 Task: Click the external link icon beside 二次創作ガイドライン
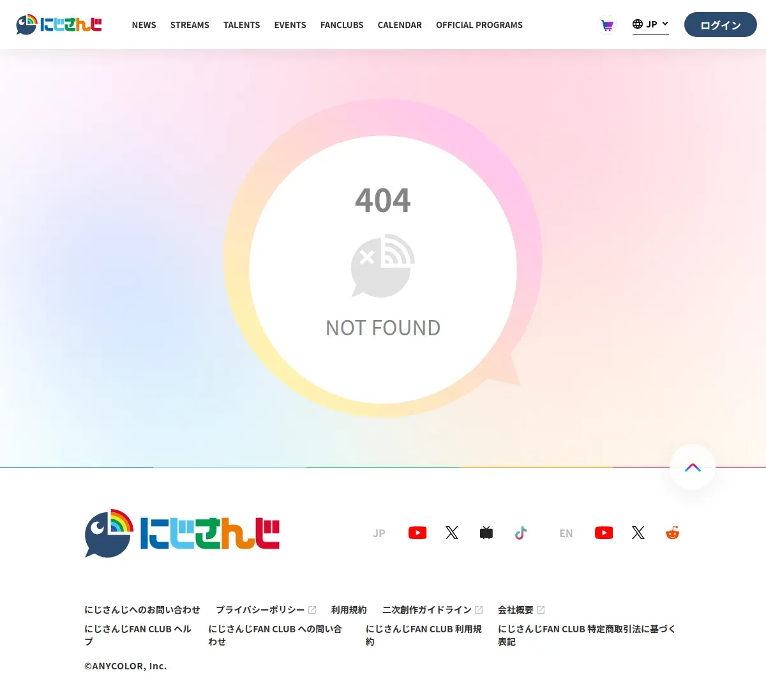click(479, 610)
